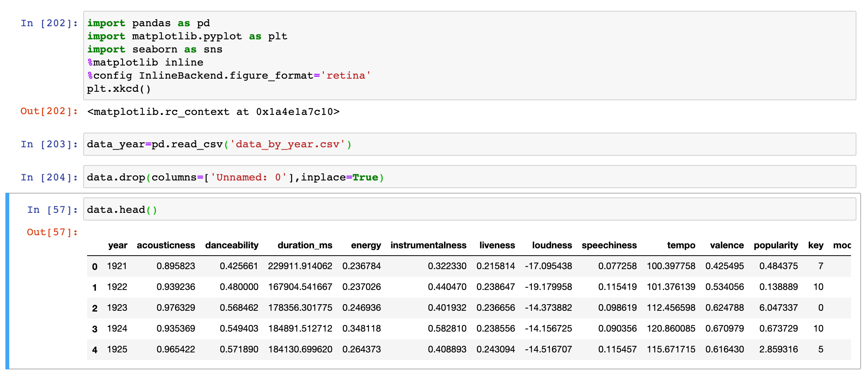
Task: Click the In [202] imports code cell
Action: [x=270, y=56]
